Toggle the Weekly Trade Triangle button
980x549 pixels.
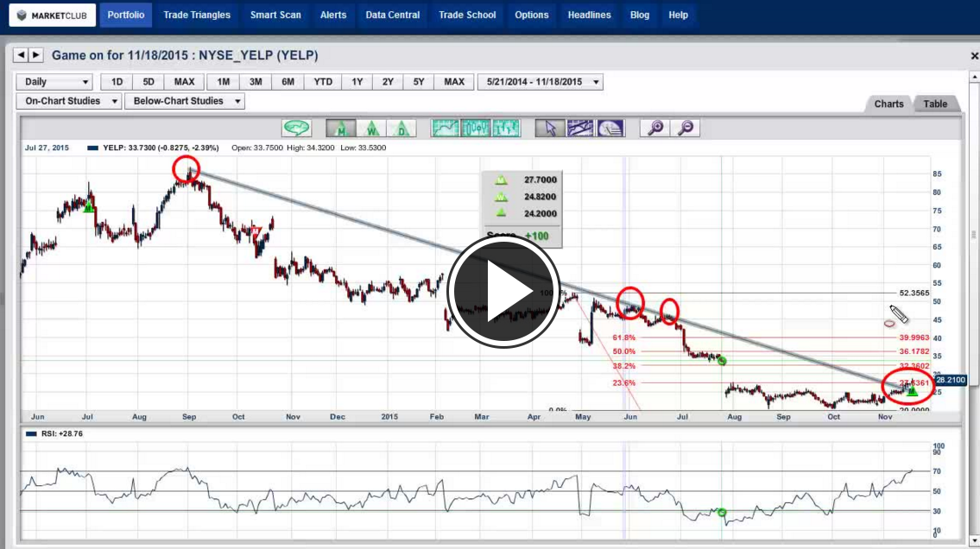tap(371, 128)
